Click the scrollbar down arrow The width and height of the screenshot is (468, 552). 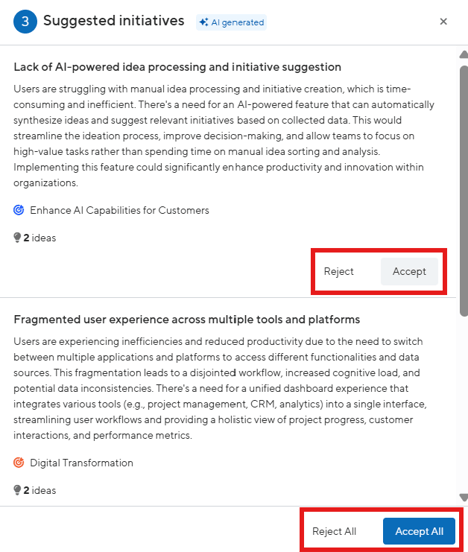pyautogui.click(x=464, y=497)
